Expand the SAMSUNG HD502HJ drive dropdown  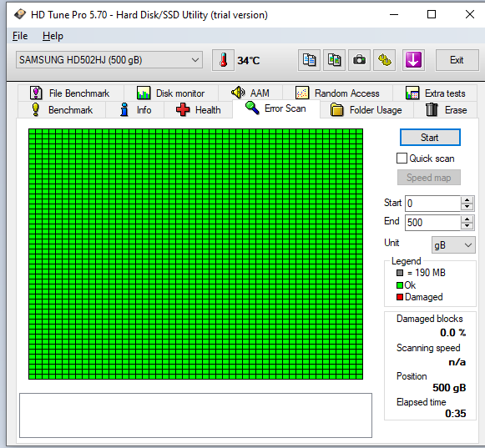click(x=109, y=60)
